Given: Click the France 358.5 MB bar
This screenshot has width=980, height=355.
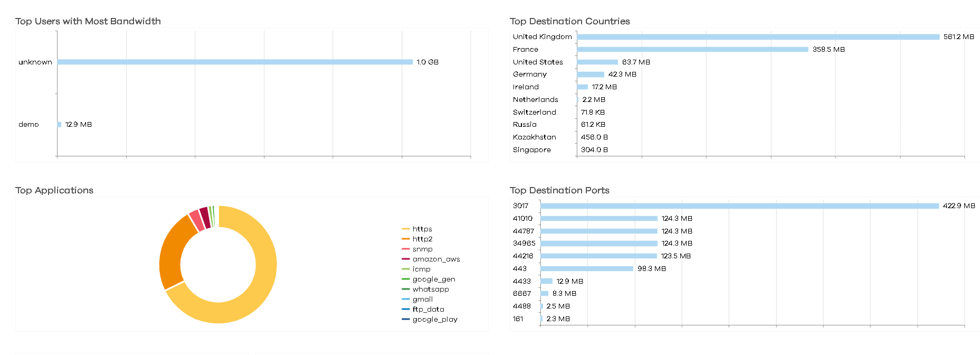Looking at the screenshot, I should [x=692, y=49].
